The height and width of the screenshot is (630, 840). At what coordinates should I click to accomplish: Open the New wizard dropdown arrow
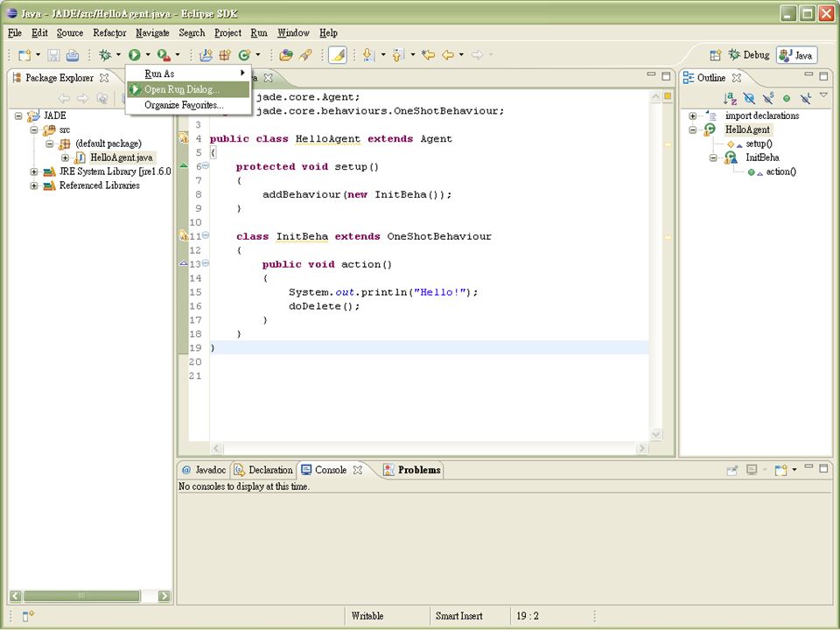click(38, 55)
